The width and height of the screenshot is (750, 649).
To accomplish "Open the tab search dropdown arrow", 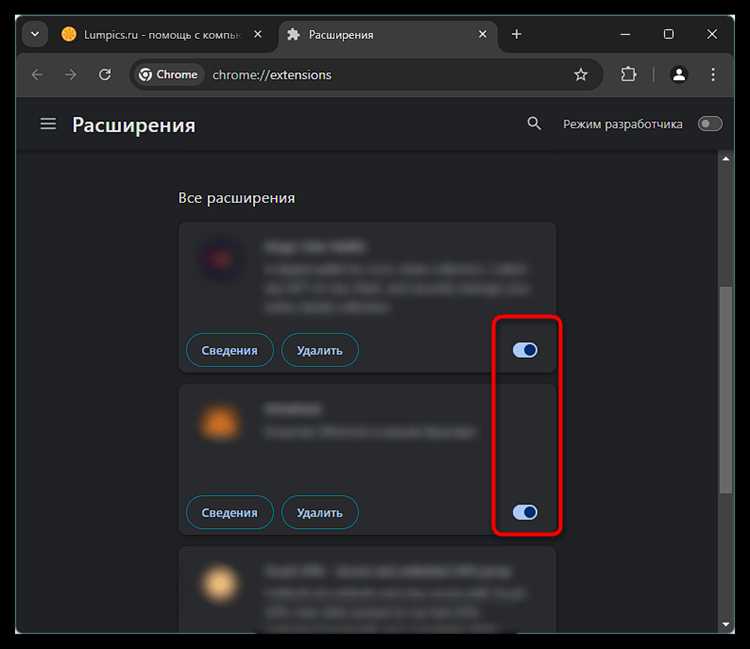I will [35, 34].
